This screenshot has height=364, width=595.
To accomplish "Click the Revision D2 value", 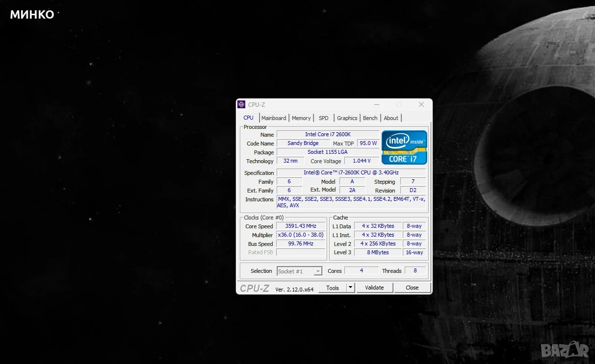I will tap(413, 190).
